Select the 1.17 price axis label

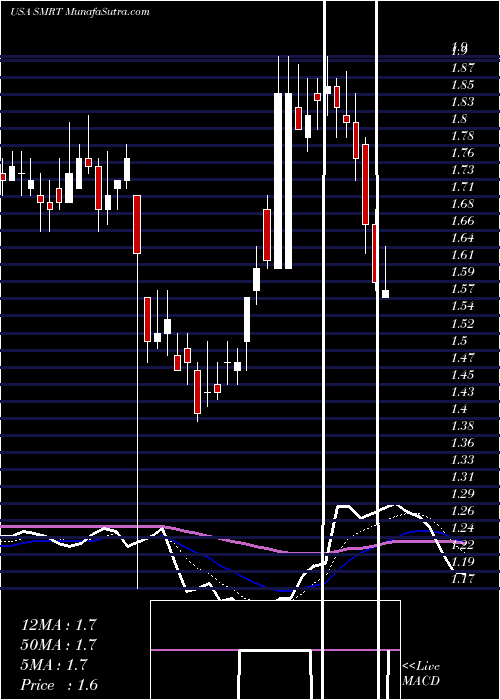click(x=465, y=579)
